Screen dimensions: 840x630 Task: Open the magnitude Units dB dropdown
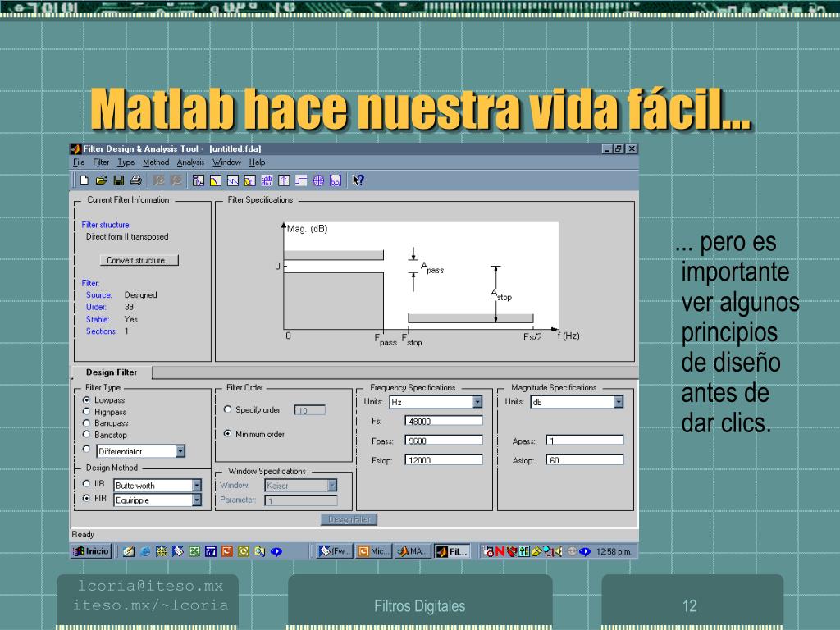point(619,402)
